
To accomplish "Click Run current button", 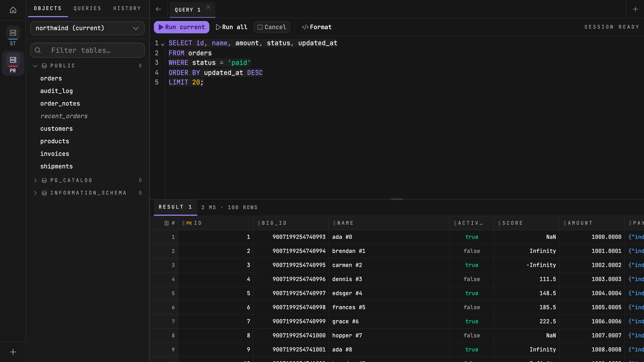I will (182, 27).
